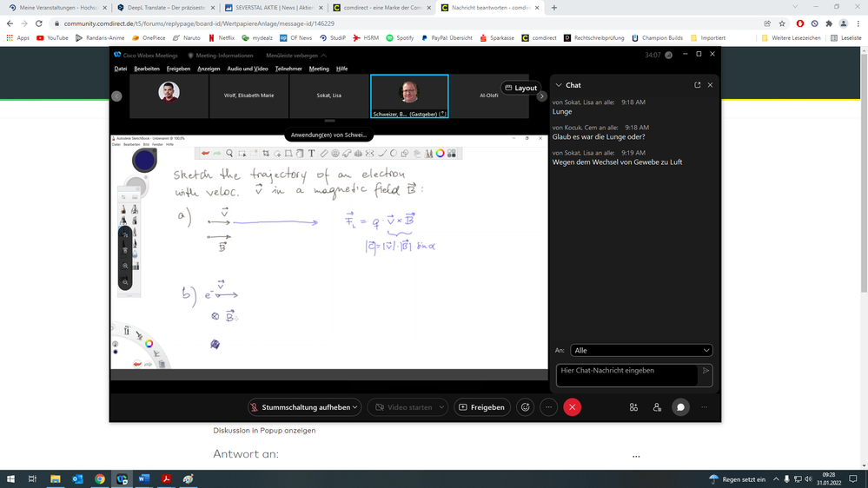Collapse the Chat section chevron
The image size is (868, 488).
click(559, 85)
